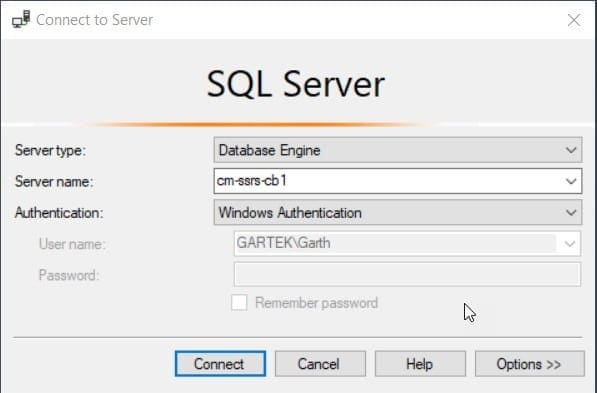Tick the Remember password checkbox

pyautogui.click(x=239, y=303)
